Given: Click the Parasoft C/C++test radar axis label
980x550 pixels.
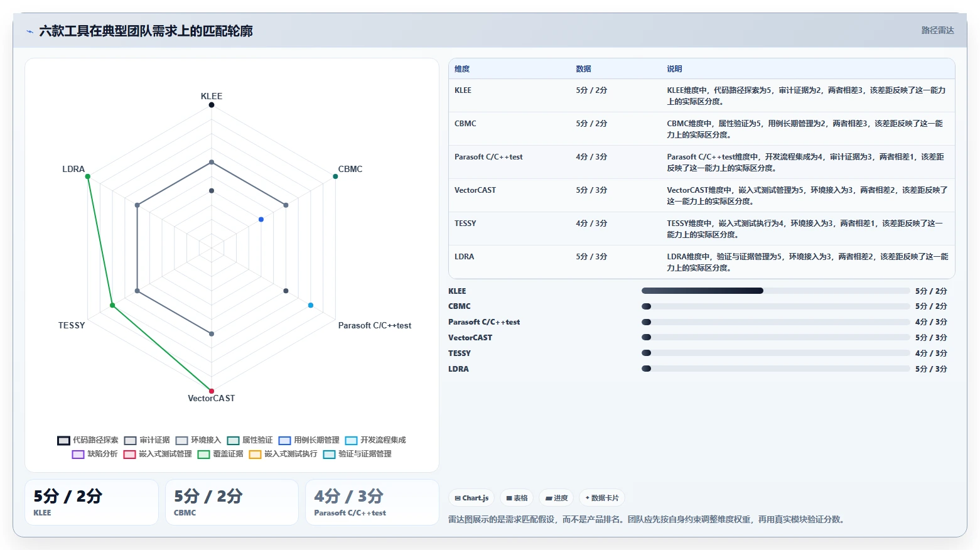Looking at the screenshot, I should point(375,325).
